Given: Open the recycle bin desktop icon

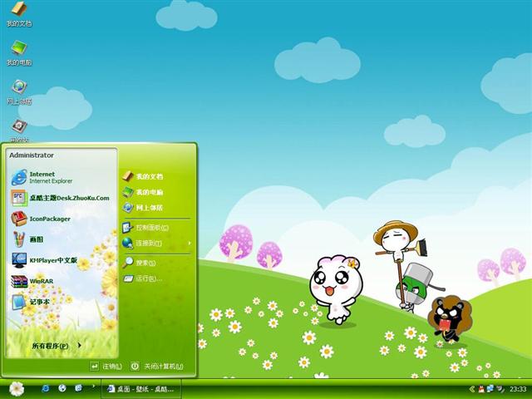Looking at the screenshot, I should pyautogui.click(x=19, y=131).
